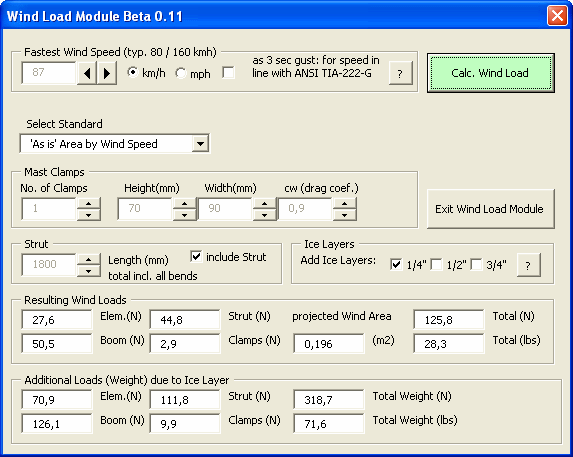573x457 pixels.
Task: Increase clamp width spinner up
Action: [x=264, y=203]
